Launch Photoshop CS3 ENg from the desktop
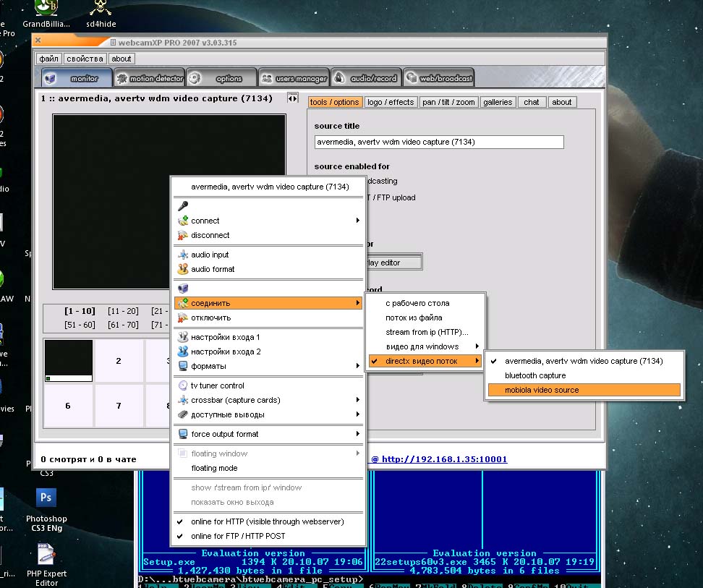The width and height of the screenshot is (703, 588). [46, 510]
